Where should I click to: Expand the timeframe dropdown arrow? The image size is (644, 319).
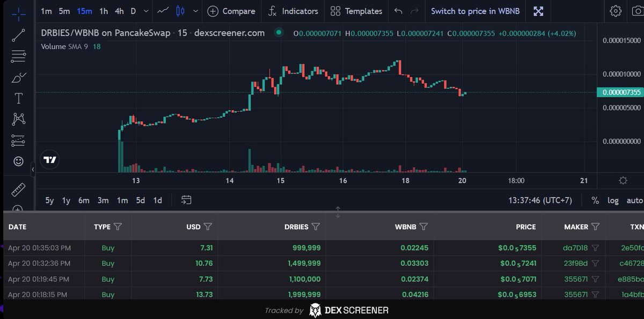point(145,11)
